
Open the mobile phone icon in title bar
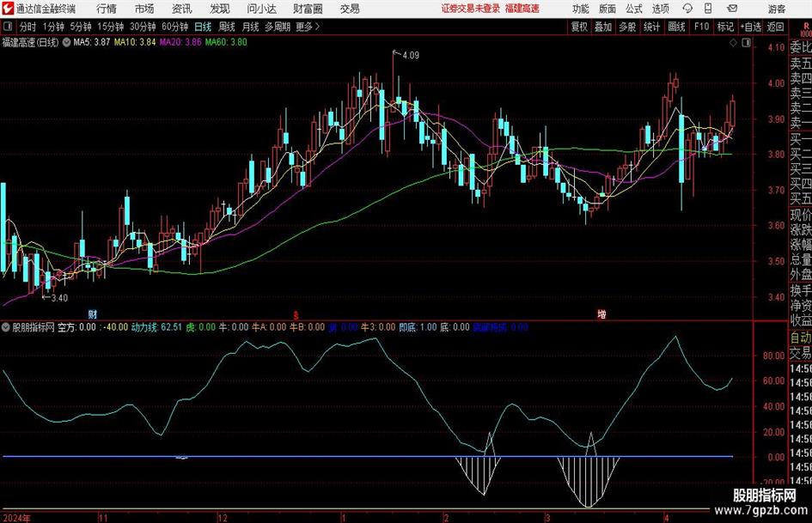(x=708, y=9)
